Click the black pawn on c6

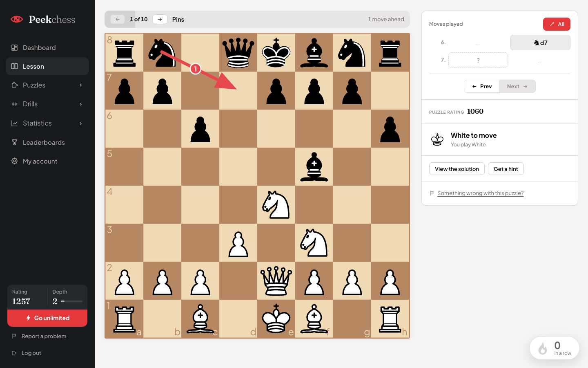pyautogui.click(x=200, y=129)
